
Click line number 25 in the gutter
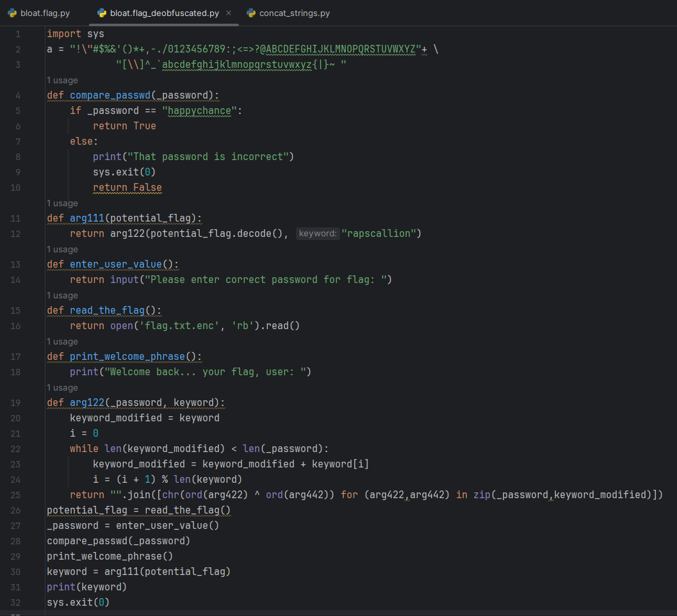(x=16, y=495)
